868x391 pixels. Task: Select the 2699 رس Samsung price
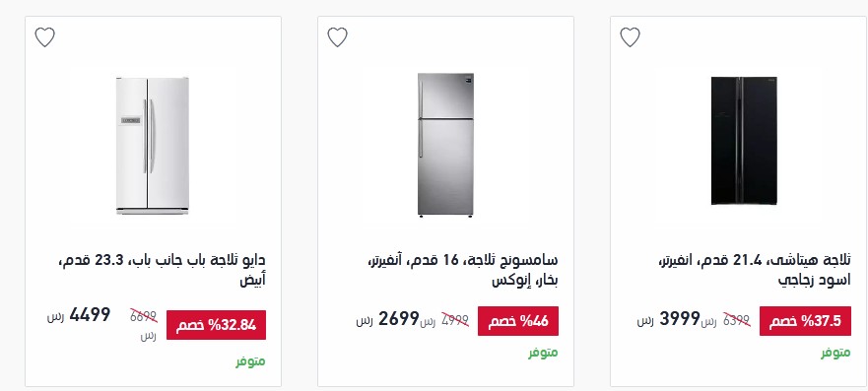click(x=387, y=319)
